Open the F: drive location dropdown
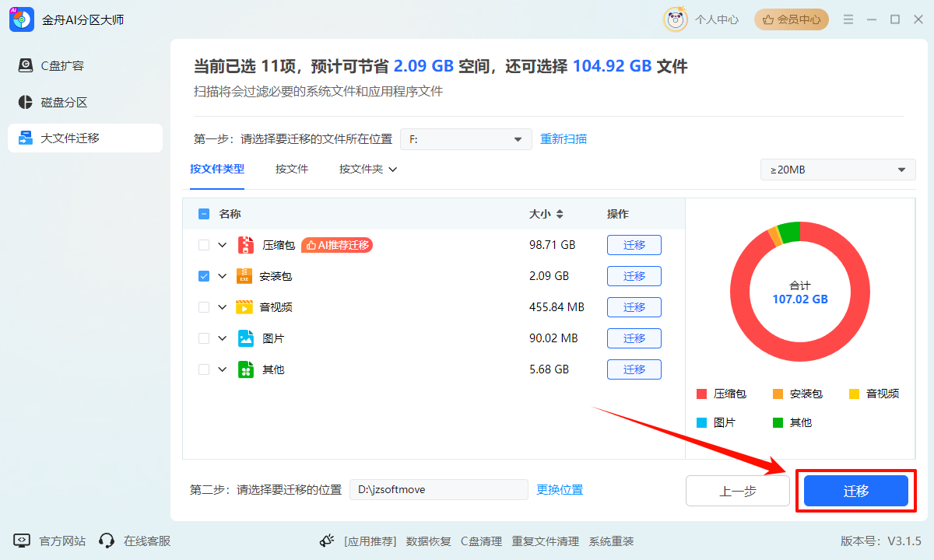The image size is (934, 560). click(x=465, y=139)
